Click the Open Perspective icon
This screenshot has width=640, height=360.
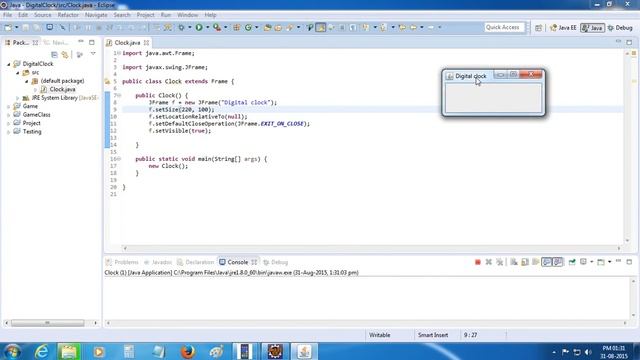pyautogui.click(x=538, y=28)
